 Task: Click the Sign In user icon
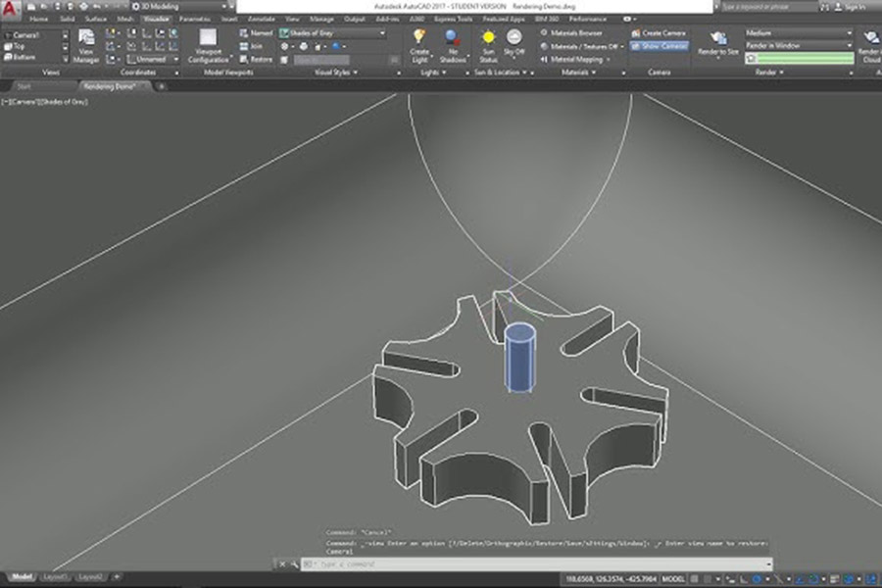tap(838, 7)
